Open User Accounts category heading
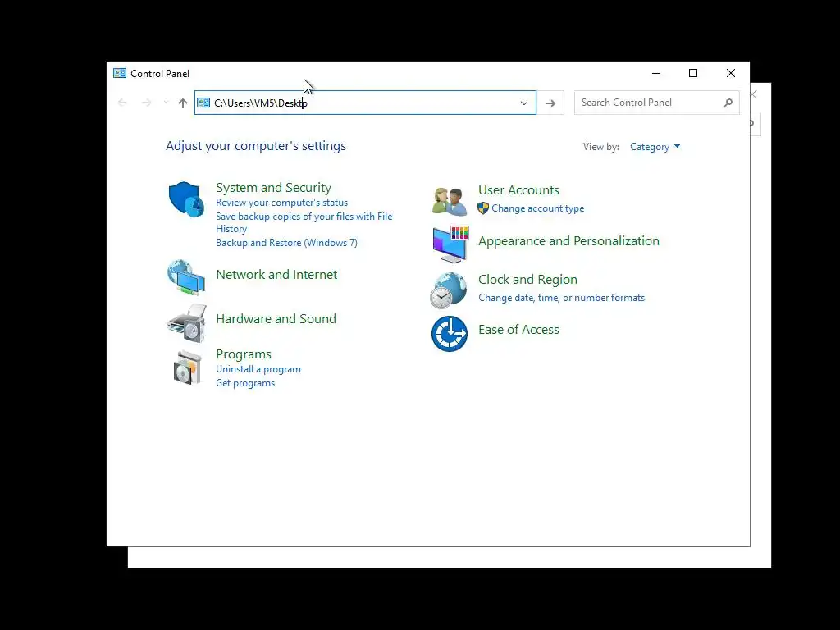Image resolution: width=840 pixels, height=630 pixels. tap(518, 190)
